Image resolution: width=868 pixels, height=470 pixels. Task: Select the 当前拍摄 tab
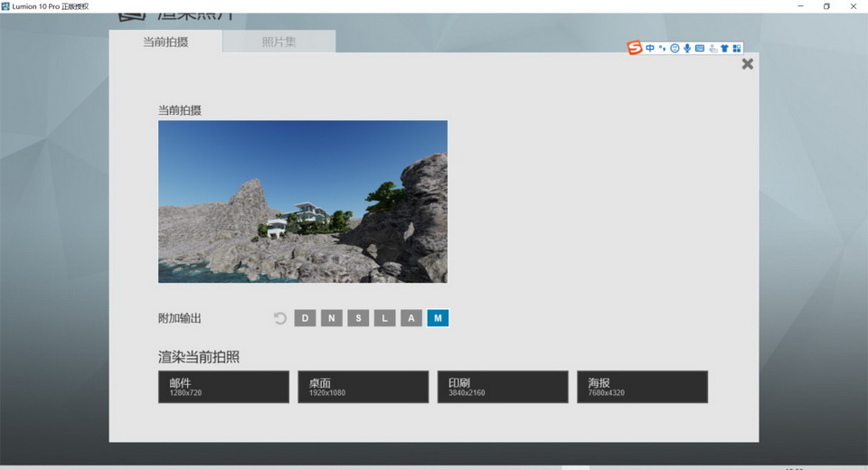[x=165, y=42]
